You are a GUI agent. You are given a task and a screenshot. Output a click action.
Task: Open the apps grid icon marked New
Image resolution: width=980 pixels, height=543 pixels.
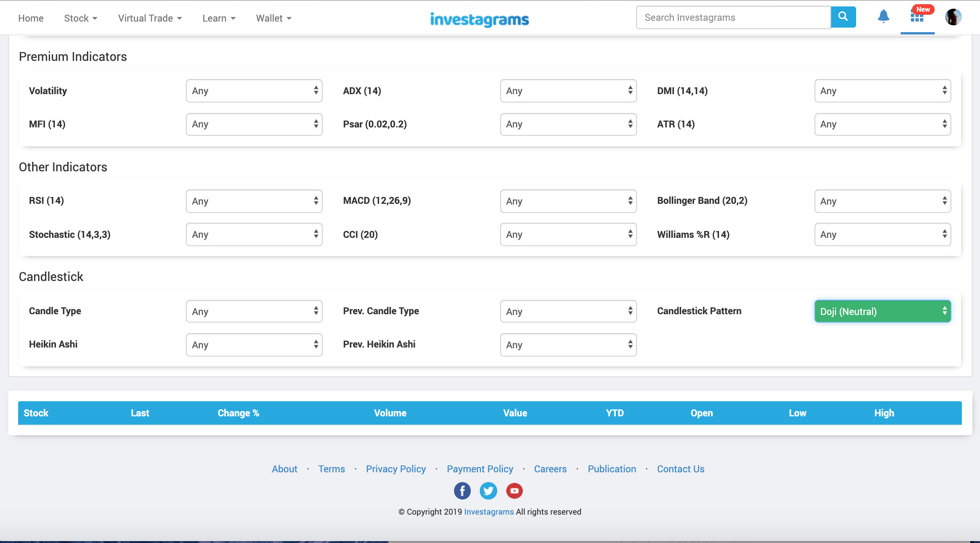(x=917, y=16)
